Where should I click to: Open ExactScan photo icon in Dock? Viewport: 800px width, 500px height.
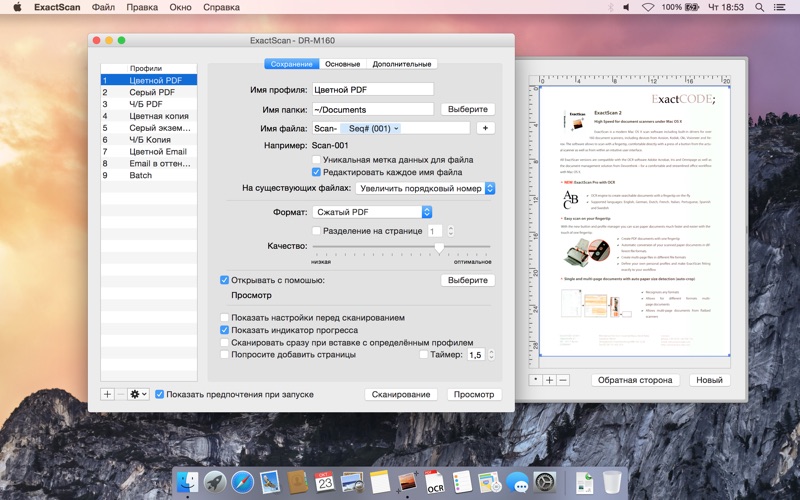coord(407,482)
